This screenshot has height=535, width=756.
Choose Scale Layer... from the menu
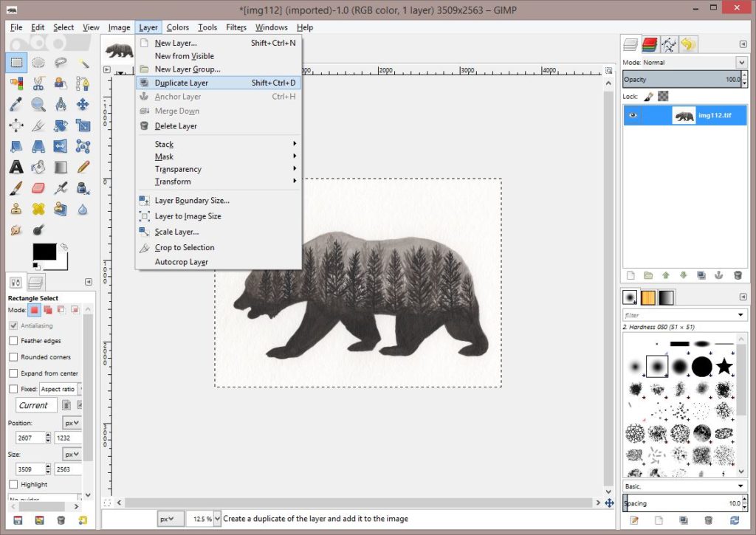tap(219, 232)
